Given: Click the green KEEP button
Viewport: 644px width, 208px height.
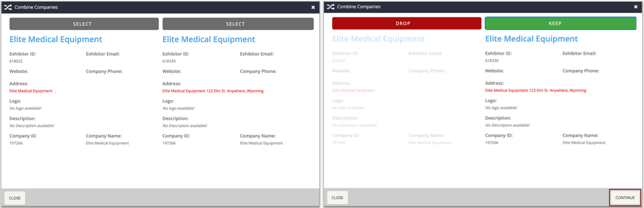Looking at the screenshot, I should tap(561, 23).
